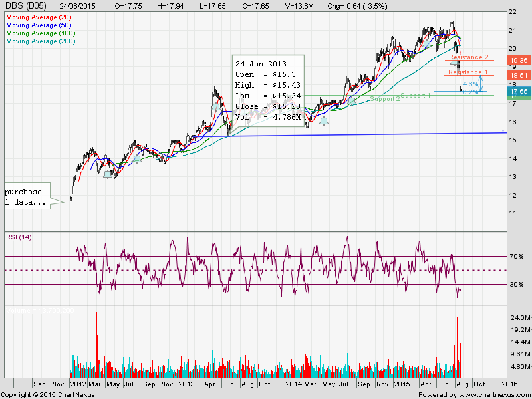532x399 pixels.
Task: Click the Support 2 label
Action: (x=385, y=99)
